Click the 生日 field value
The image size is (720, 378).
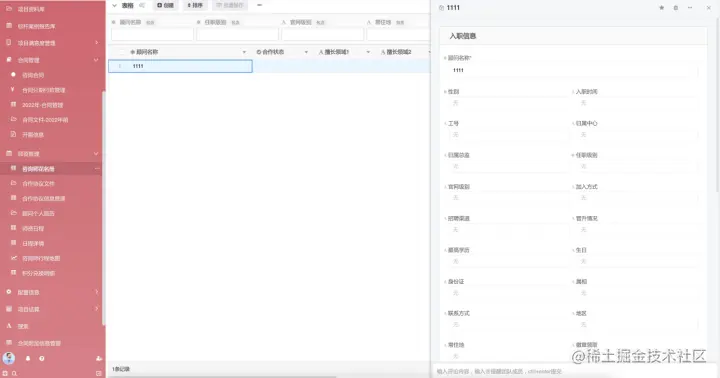637,261
